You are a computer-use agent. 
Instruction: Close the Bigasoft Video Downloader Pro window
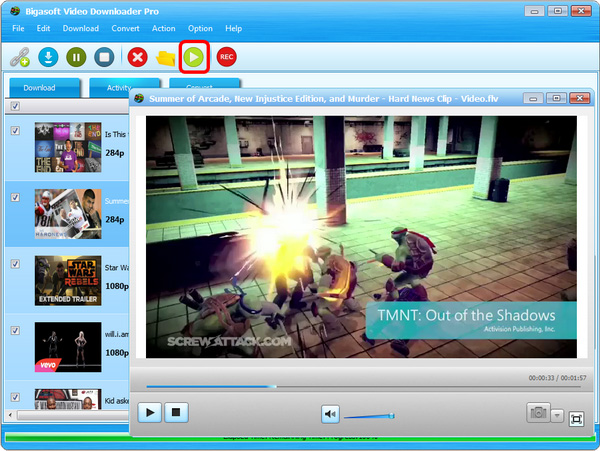click(x=581, y=11)
